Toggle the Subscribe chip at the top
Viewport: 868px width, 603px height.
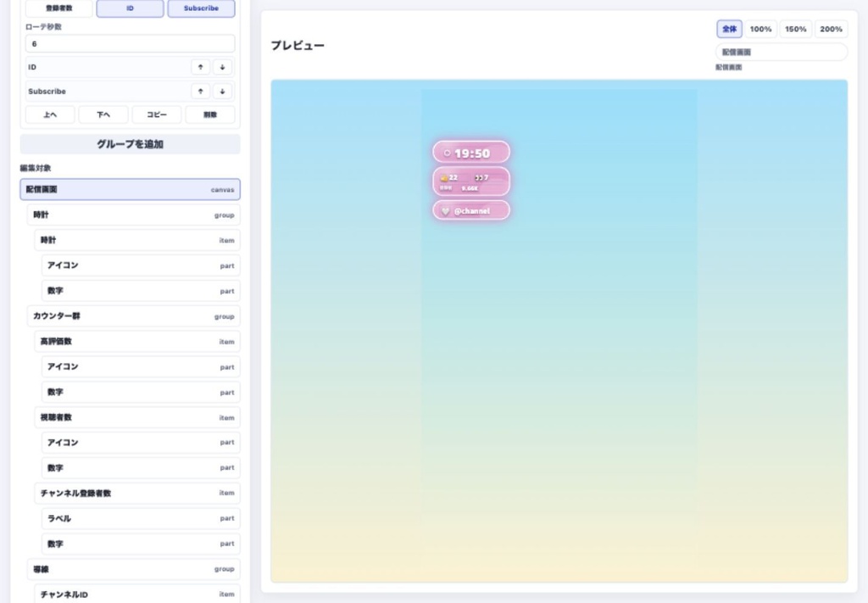(x=201, y=8)
